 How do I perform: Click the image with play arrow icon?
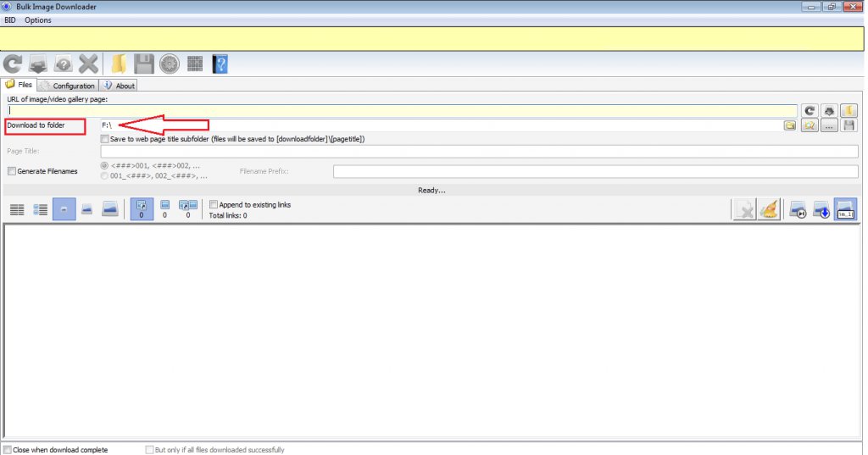(x=798, y=210)
